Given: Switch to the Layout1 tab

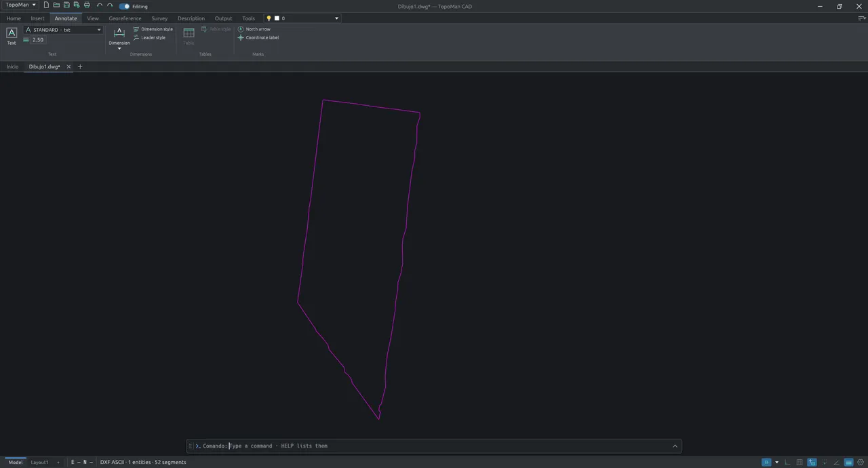Looking at the screenshot, I should tap(39, 462).
